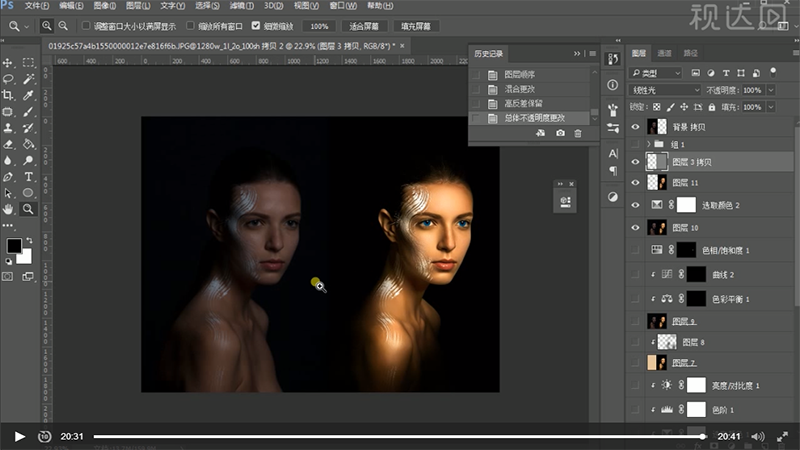This screenshot has height=450, width=800.
Task: Select the Eraser tool
Action: [8, 144]
